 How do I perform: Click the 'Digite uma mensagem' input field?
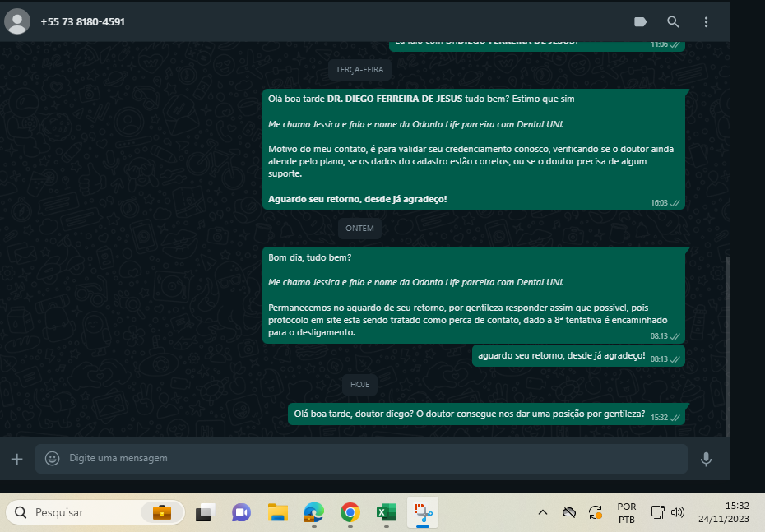[361, 458]
